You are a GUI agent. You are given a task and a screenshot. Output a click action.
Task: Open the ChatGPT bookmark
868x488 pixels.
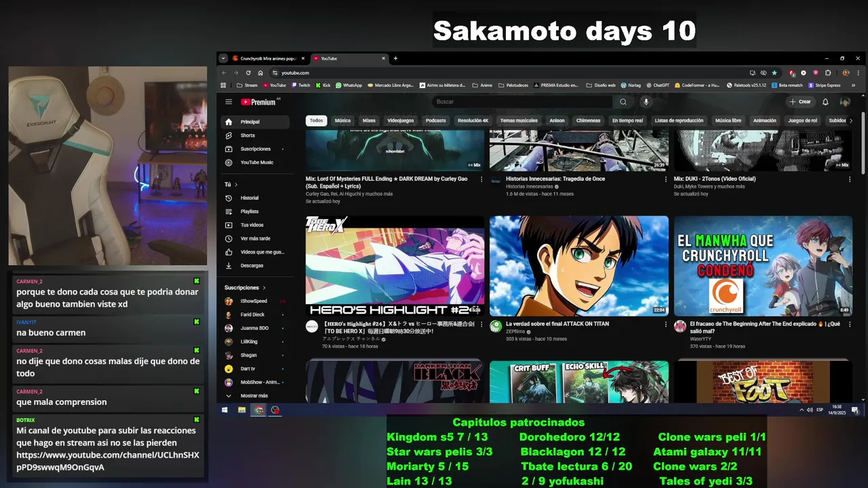tap(657, 85)
